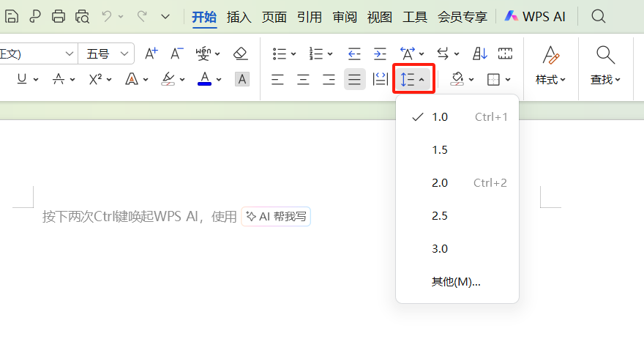Viewport: 644px width, 353px height.
Task: Click the Print icon
Action: (x=59, y=16)
